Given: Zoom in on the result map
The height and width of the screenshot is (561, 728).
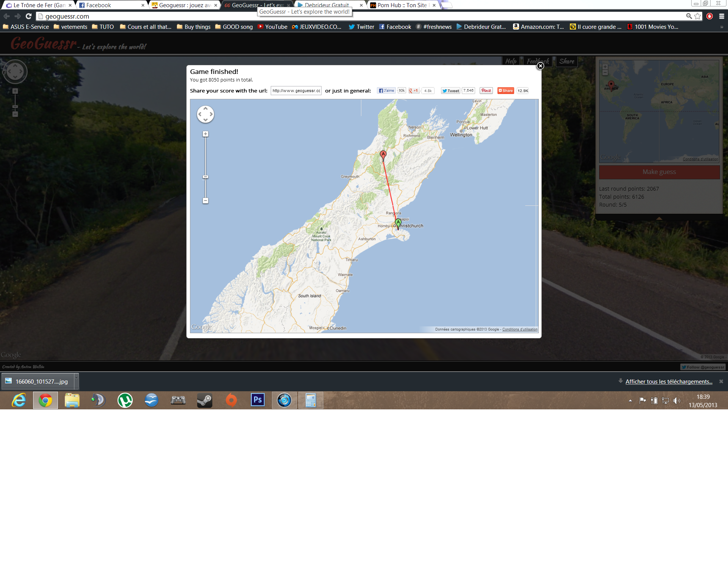Looking at the screenshot, I should [206, 134].
